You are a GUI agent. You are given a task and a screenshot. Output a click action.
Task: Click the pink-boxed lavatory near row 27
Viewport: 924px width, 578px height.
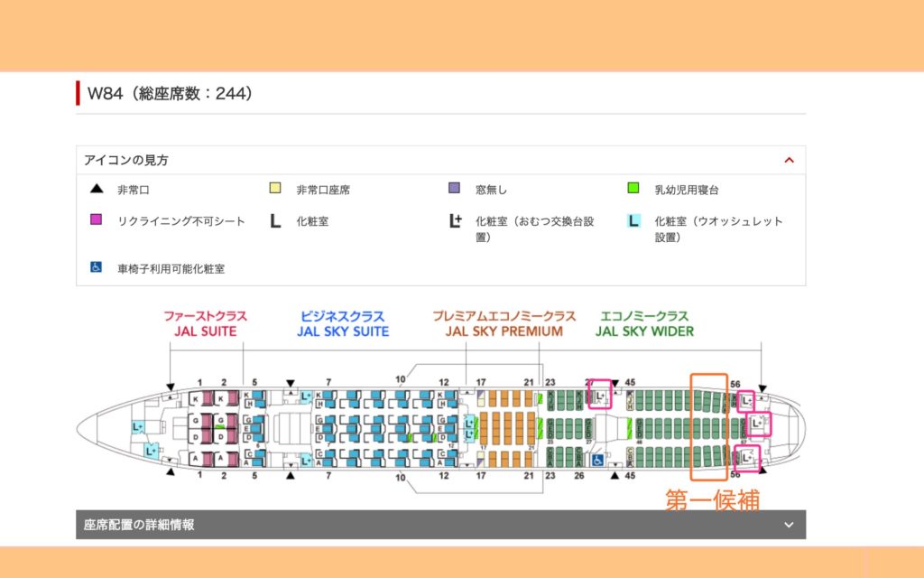pos(599,394)
